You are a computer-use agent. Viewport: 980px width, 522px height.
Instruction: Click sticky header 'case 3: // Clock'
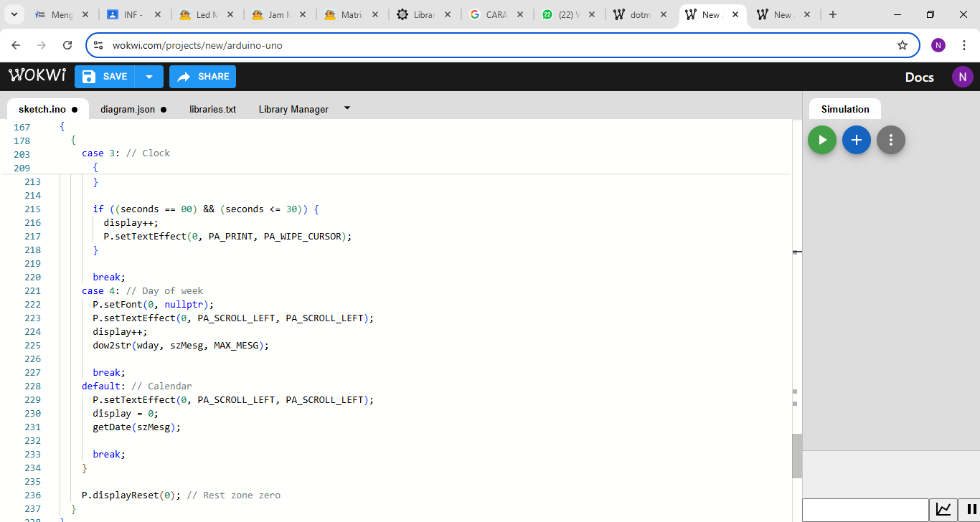coord(126,153)
